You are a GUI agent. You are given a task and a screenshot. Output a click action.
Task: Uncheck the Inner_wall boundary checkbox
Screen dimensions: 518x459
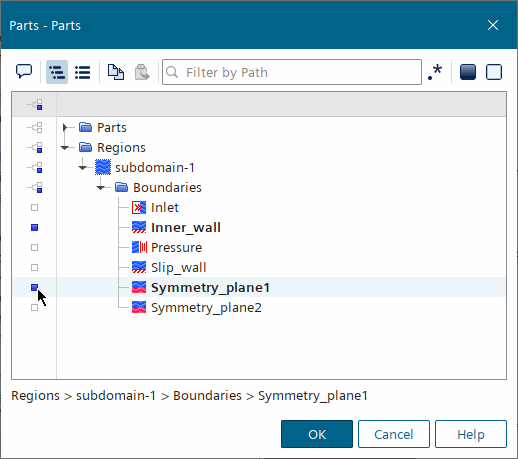tap(34, 228)
